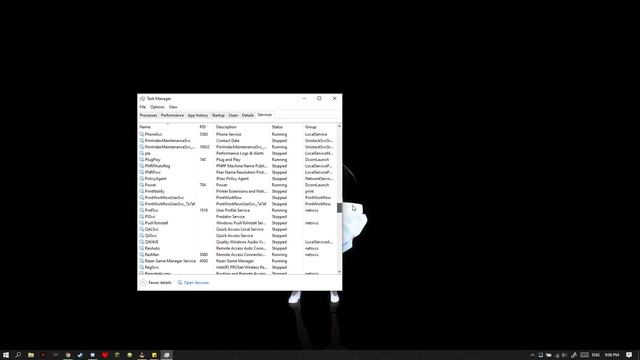
Task: Open the Action Center notifications icon
Action: click(629, 355)
